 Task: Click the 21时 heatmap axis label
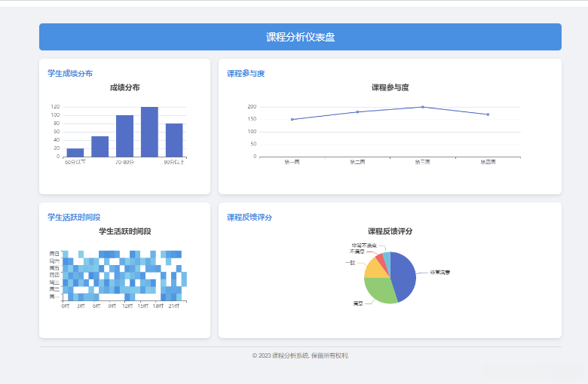(x=174, y=306)
